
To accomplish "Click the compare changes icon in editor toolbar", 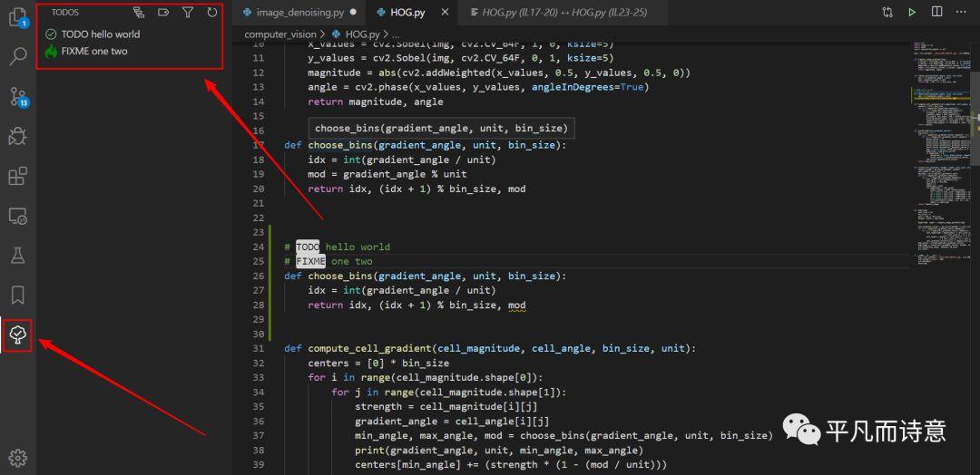I will coord(887,12).
